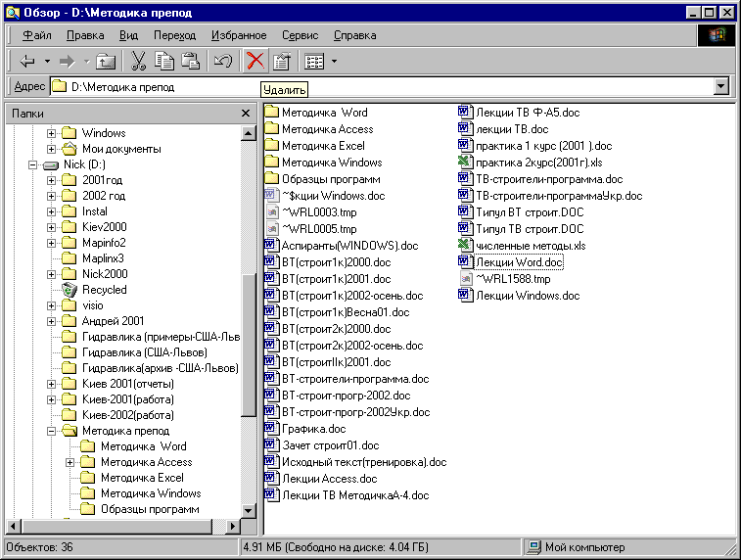Select ВТ(строит1к)2000.doc file icon
Image resolution: width=741 pixels, height=560 pixels.
click(270, 261)
